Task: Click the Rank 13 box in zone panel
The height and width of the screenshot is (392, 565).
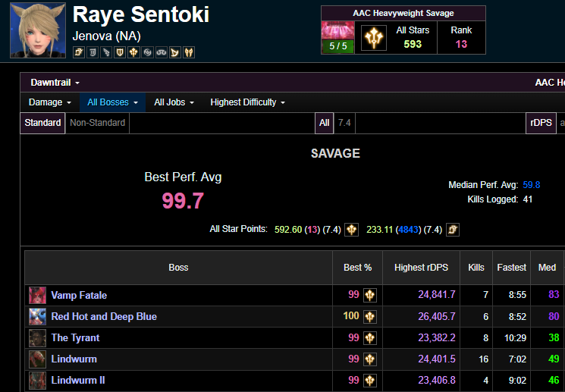Action: point(461,37)
